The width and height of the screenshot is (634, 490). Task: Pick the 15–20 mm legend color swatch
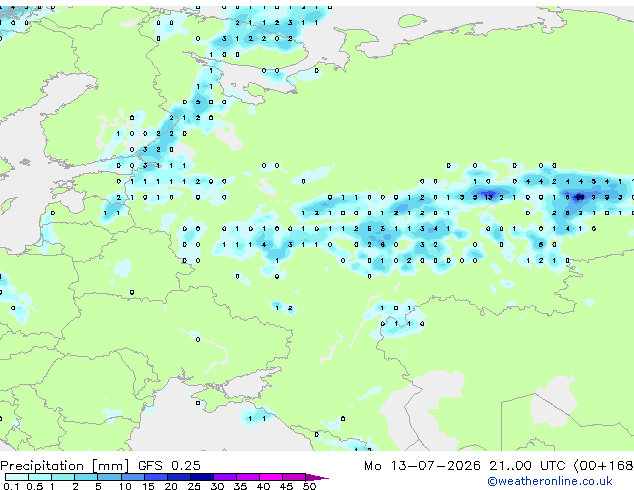click(155, 477)
